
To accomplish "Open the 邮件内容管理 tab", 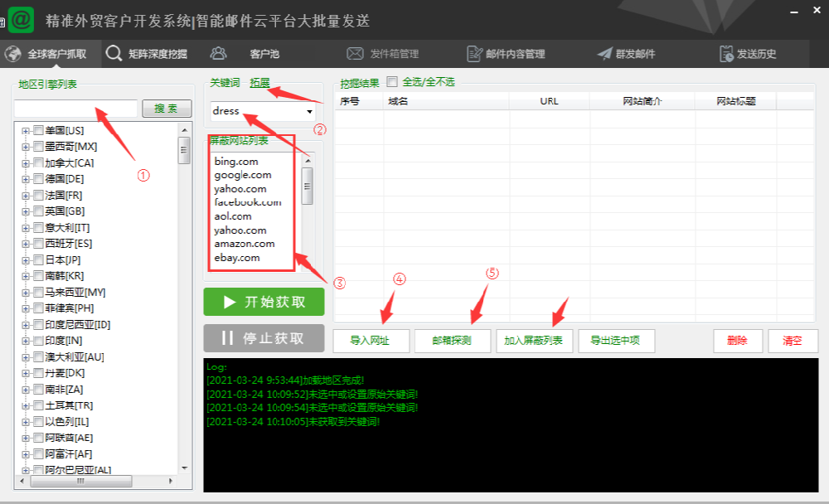I will click(516, 53).
